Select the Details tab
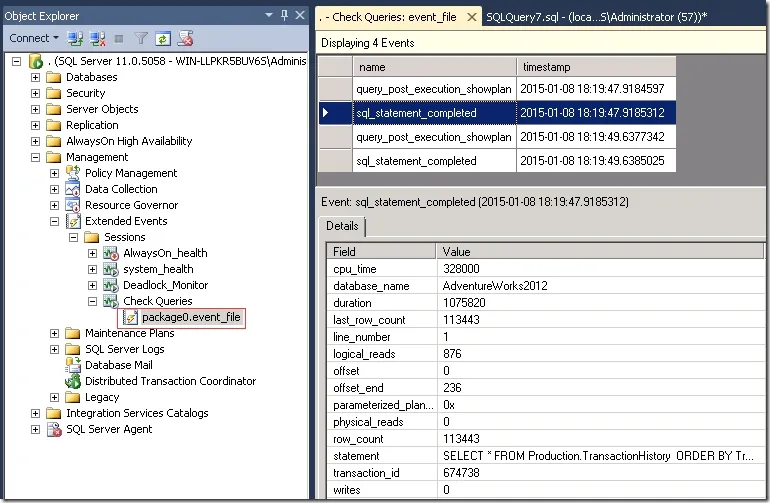The image size is (770, 503). point(342,226)
